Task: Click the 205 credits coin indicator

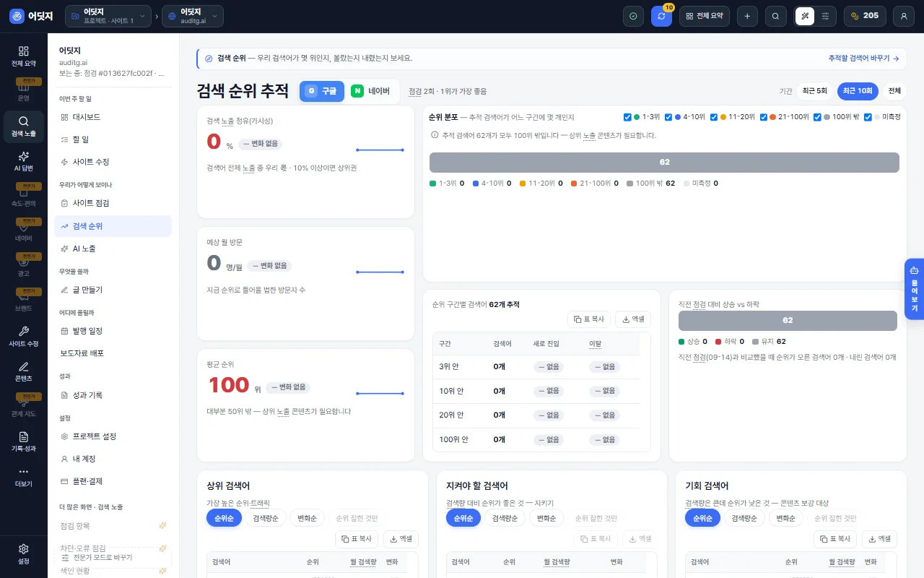Action: click(865, 16)
